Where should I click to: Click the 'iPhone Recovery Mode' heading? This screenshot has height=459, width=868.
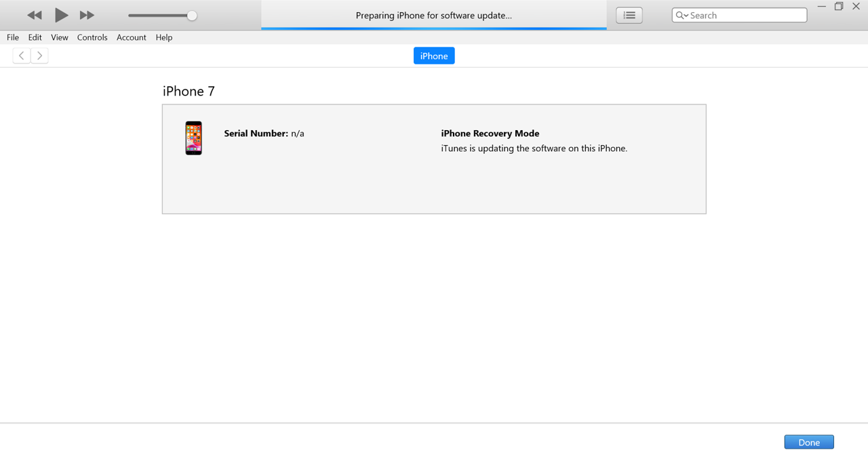point(490,134)
